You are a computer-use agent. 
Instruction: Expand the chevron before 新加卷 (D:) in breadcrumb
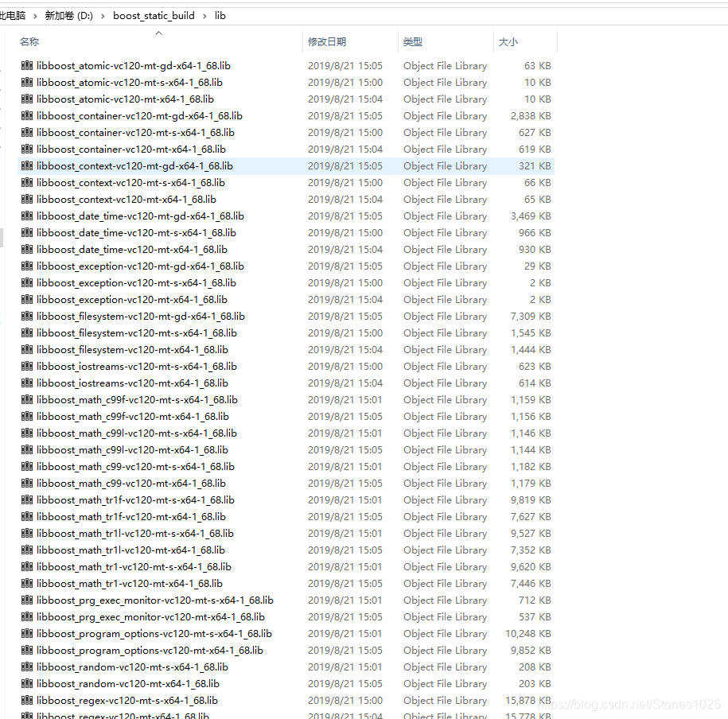pyautogui.click(x=35, y=16)
